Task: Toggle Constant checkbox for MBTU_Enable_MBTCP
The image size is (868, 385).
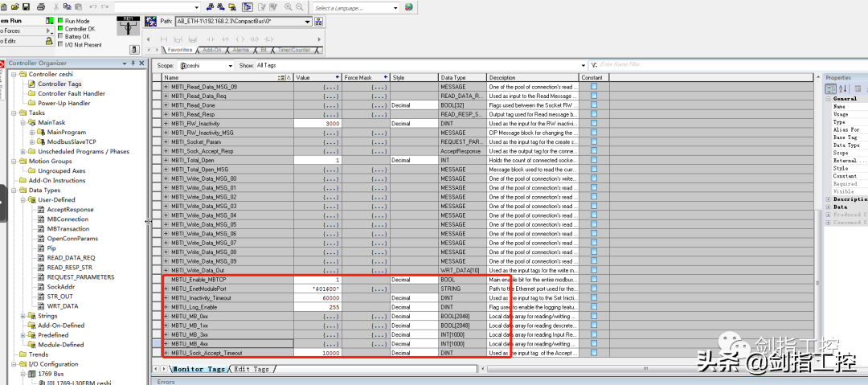Action: point(594,279)
